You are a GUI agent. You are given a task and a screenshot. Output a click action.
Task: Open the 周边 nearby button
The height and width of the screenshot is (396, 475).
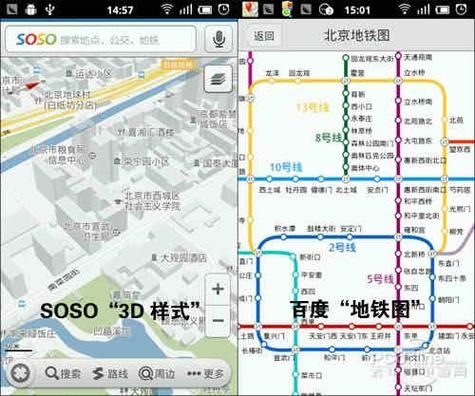coord(157,374)
